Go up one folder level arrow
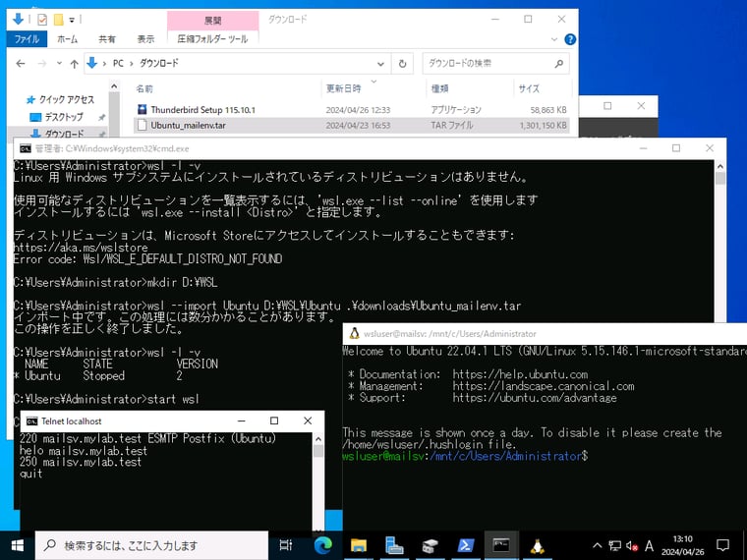The height and width of the screenshot is (560, 747). [x=73, y=63]
